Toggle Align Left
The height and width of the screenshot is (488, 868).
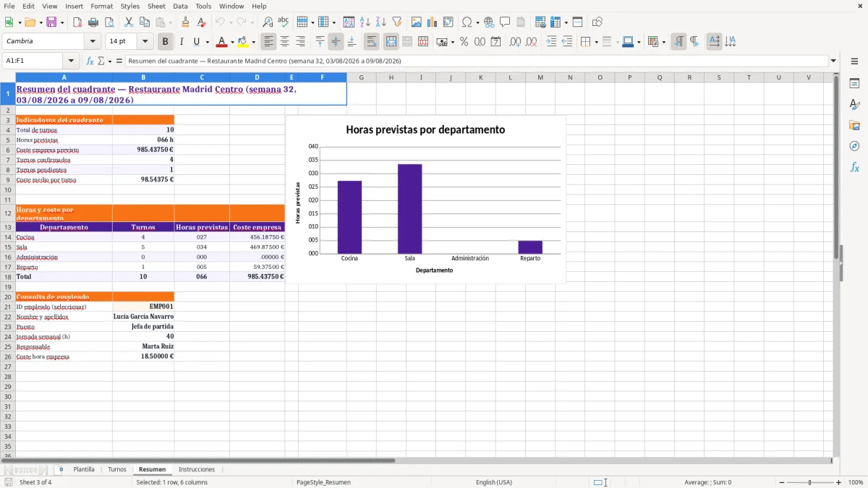tap(268, 42)
